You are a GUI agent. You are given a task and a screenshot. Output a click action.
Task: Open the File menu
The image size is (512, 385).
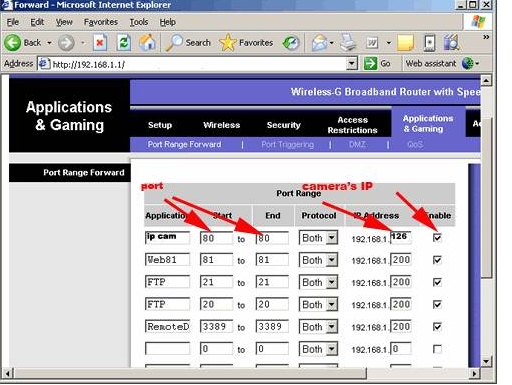[x=13, y=22]
